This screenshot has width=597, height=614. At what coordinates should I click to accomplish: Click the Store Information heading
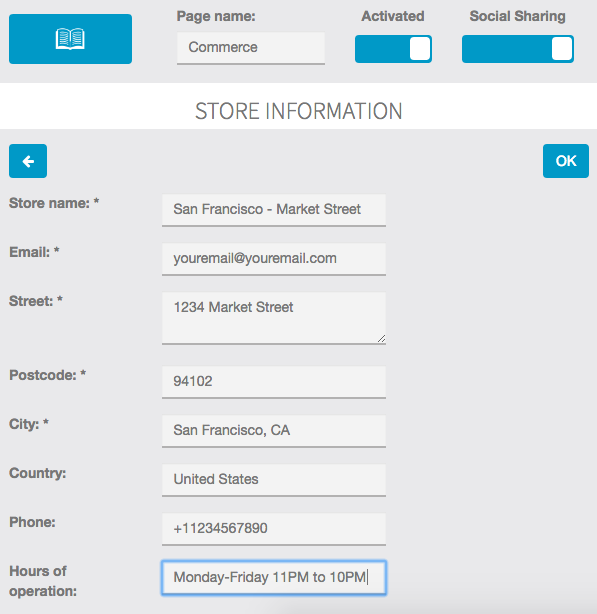coord(298,111)
